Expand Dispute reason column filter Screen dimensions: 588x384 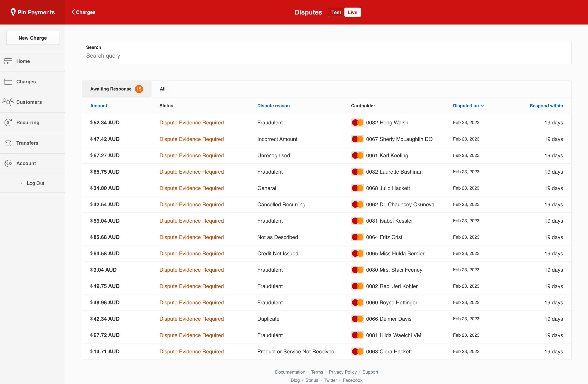[x=273, y=105]
